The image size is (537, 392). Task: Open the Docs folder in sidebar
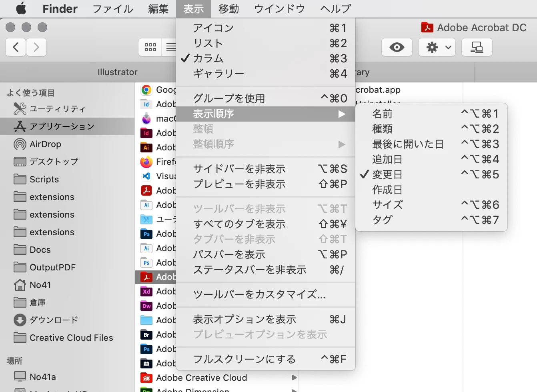pos(67,250)
